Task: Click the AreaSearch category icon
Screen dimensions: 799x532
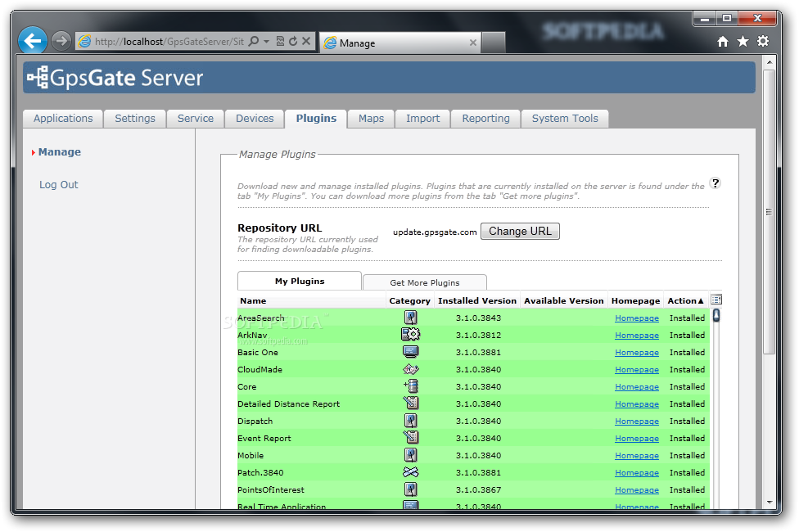Action: point(411,318)
